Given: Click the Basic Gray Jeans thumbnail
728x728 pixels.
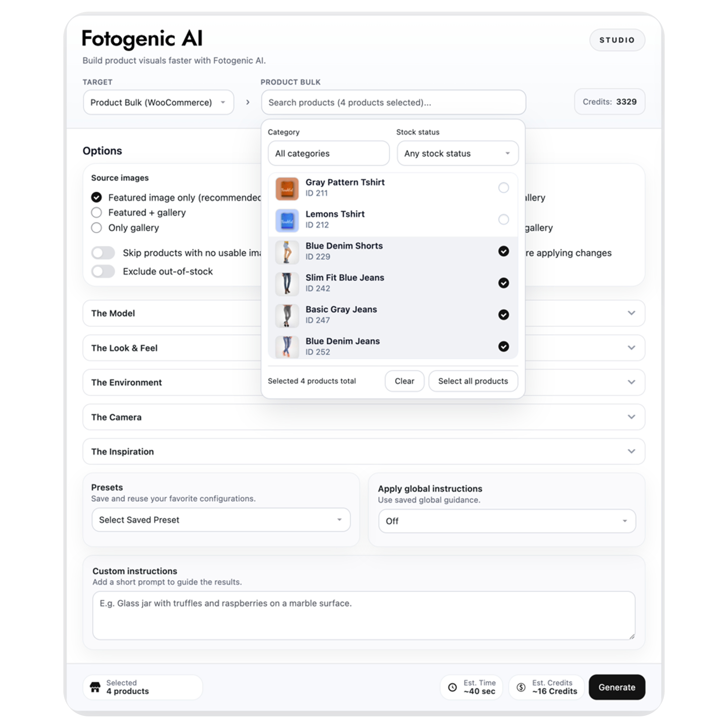Looking at the screenshot, I should [287, 315].
